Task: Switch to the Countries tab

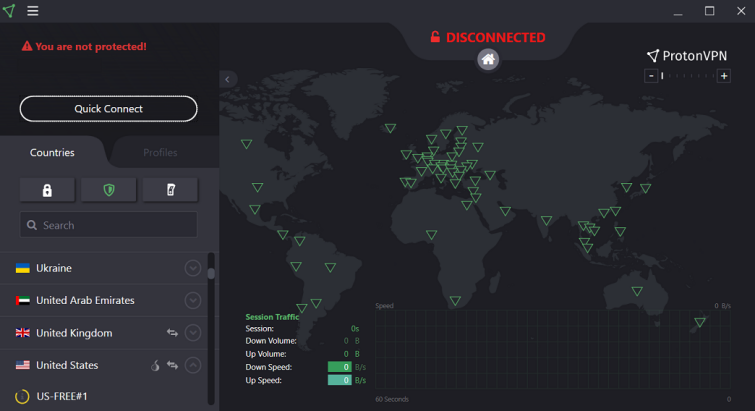Action: 52,153
